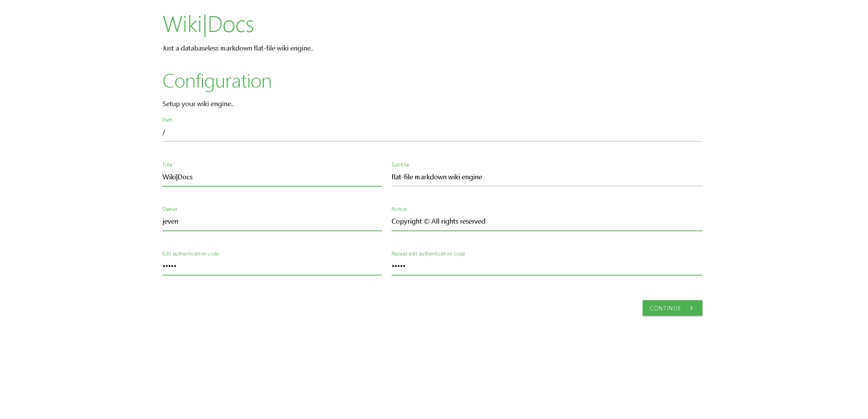Viewport: 868px width, 419px height.
Task: Click the databaseless markdown tagline text
Action: pyautogui.click(x=238, y=48)
